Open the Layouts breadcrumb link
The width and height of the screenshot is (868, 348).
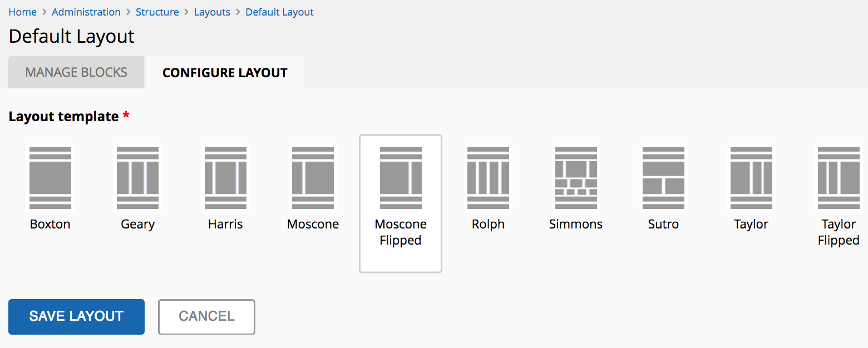pos(212,12)
